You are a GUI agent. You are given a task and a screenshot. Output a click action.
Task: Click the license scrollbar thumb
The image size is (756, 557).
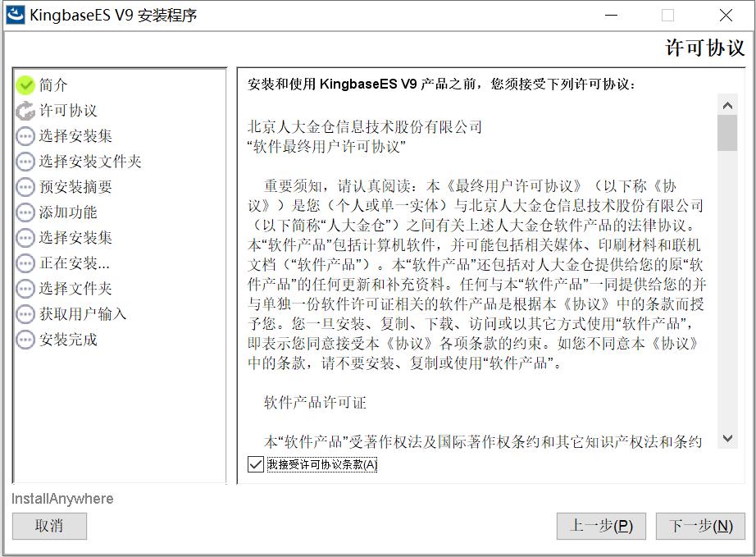[x=727, y=133]
